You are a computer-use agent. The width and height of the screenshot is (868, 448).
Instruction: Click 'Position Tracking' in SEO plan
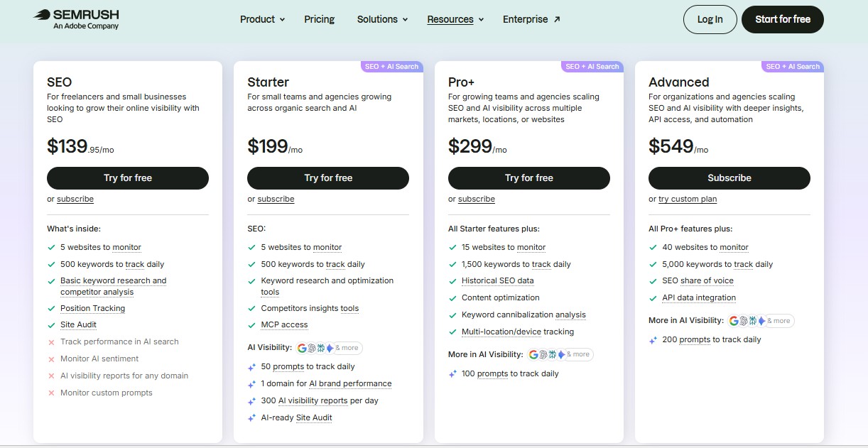pos(92,308)
